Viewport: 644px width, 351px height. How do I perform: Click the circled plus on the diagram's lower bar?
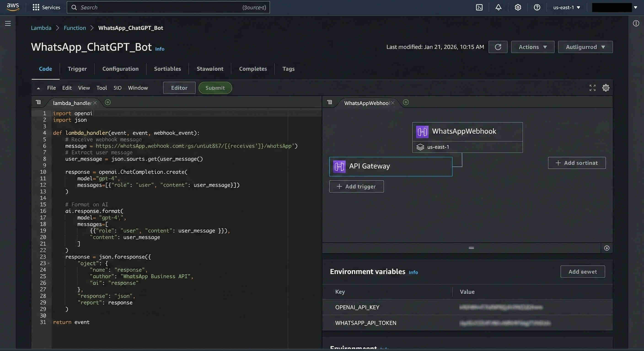point(606,248)
